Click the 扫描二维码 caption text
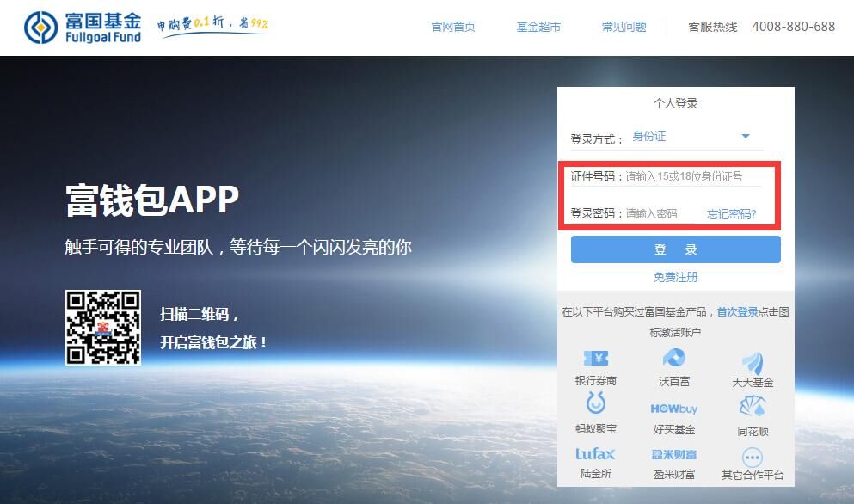Screen dimensions: 854x504 click(200, 315)
